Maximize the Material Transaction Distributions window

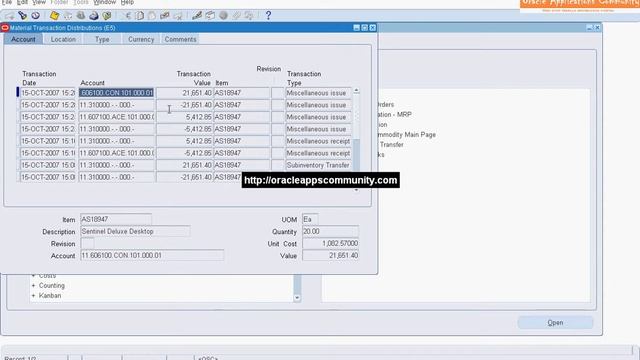(364, 28)
